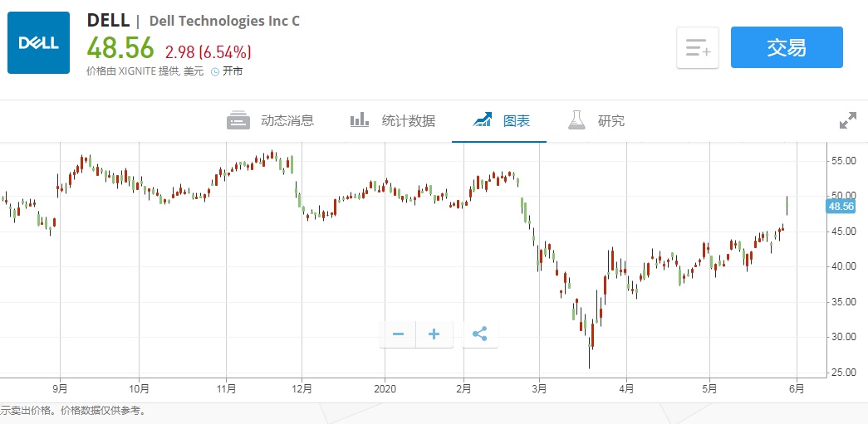Share the chart using share icon

pos(479,334)
